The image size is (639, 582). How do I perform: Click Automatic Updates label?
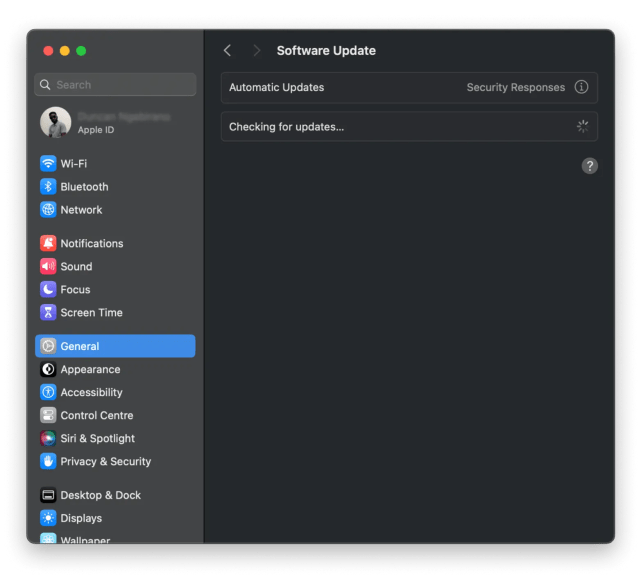coord(276,87)
